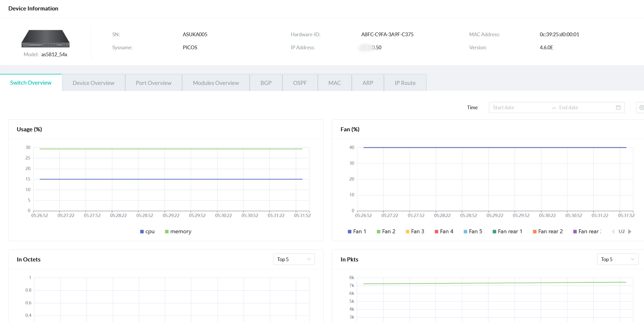Toggle Fan 1 series in Fan legend

click(357, 232)
